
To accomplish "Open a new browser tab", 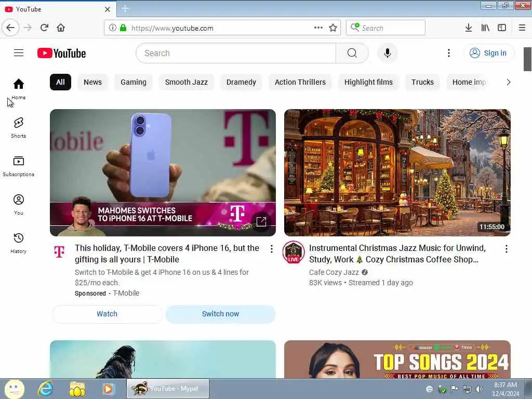I will pyautogui.click(x=125, y=9).
